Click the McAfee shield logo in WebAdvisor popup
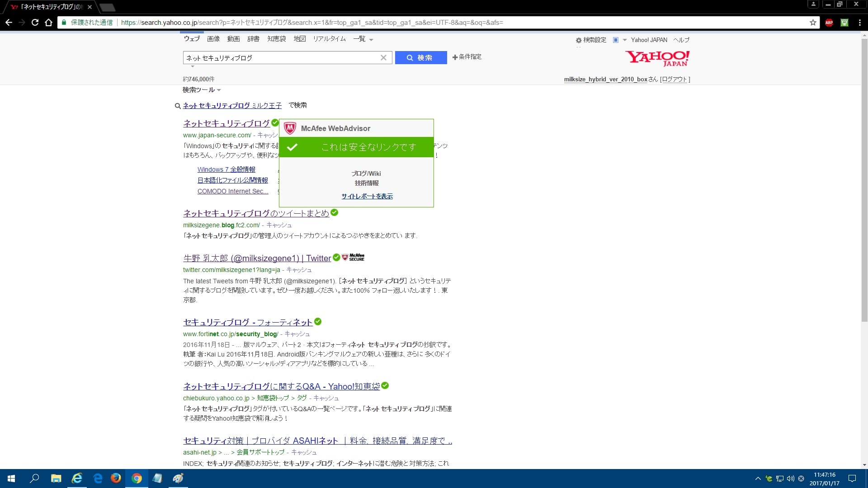 pyautogui.click(x=290, y=128)
